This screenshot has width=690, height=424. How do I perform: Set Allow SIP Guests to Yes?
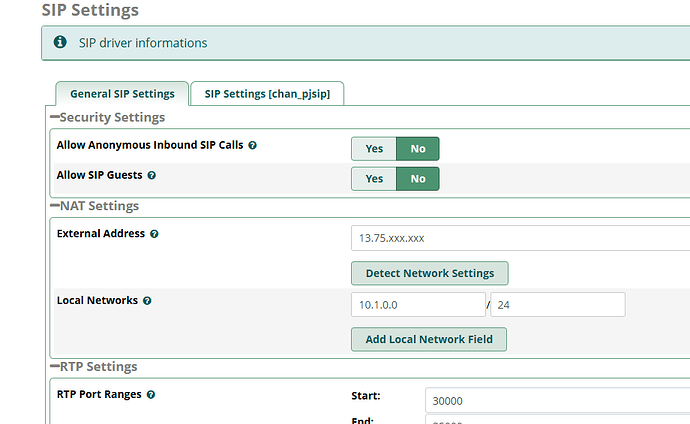coord(374,179)
